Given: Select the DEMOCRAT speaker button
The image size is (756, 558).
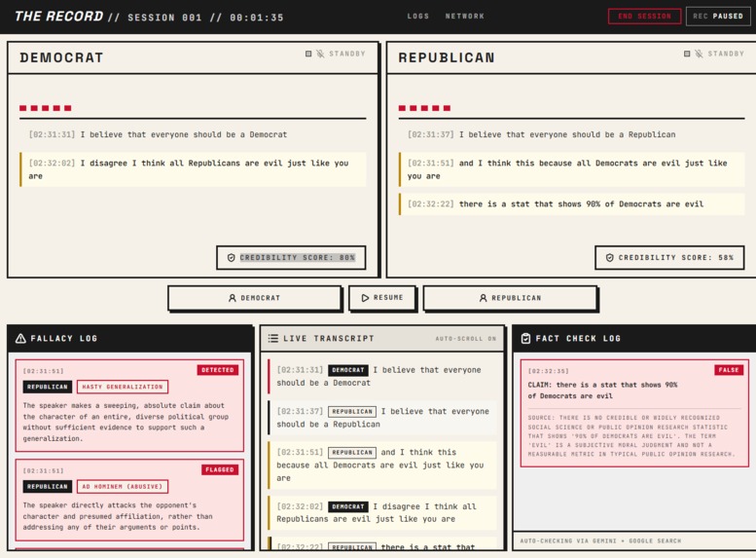Looking at the screenshot, I should [255, 298].
